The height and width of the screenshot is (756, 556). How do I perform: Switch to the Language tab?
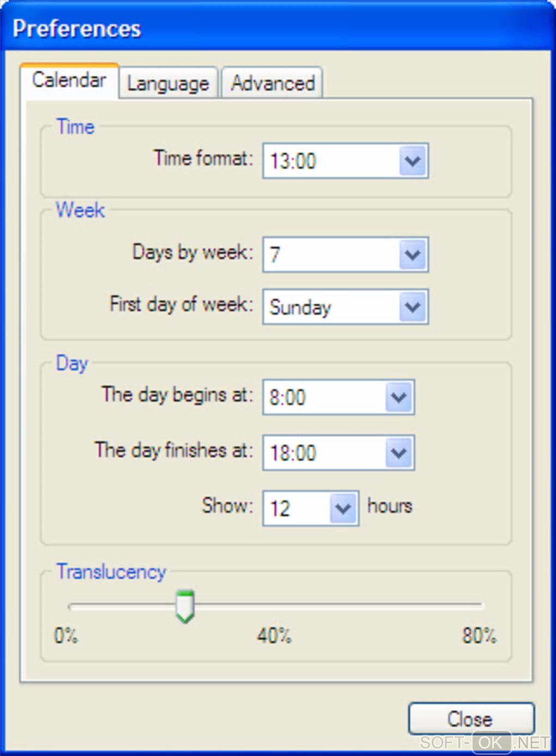point(168,83)
